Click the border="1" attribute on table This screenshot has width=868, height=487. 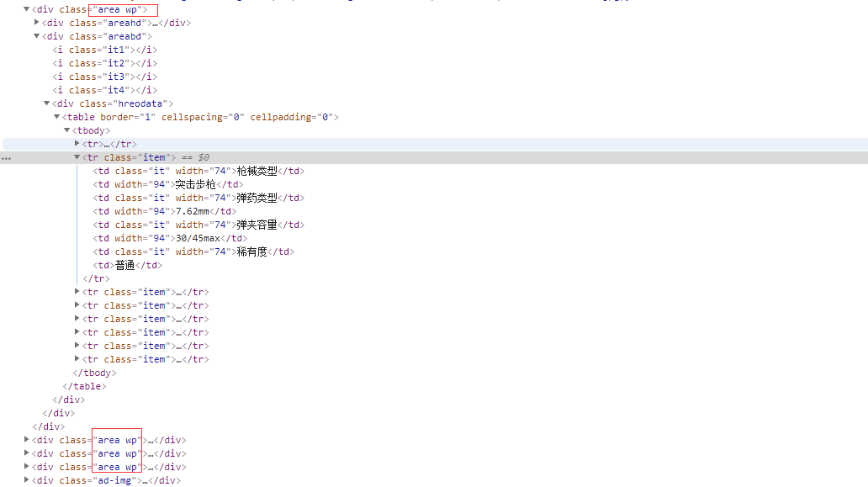point(127,117)
